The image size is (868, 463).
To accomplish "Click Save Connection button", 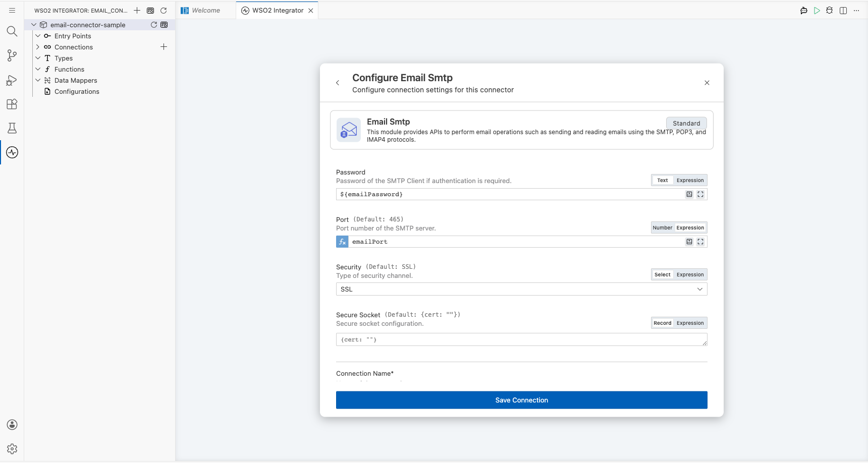I will tap(522, 400).
